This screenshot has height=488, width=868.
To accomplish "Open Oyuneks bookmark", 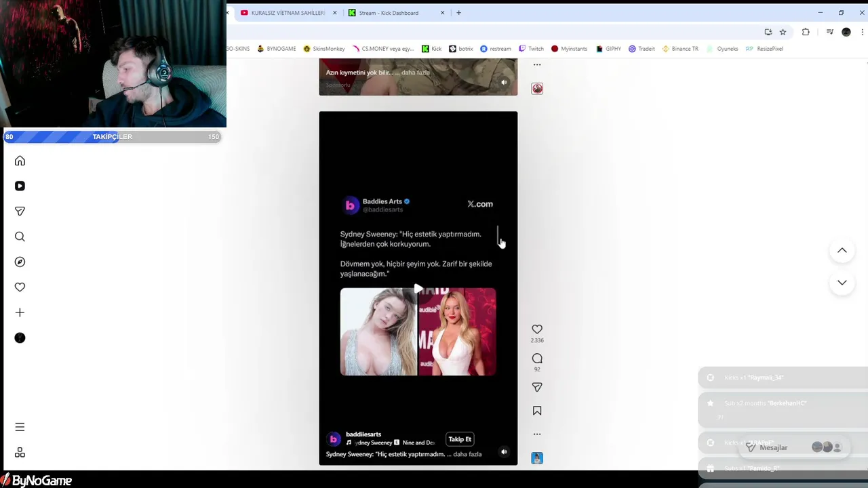I will point(722,49).
